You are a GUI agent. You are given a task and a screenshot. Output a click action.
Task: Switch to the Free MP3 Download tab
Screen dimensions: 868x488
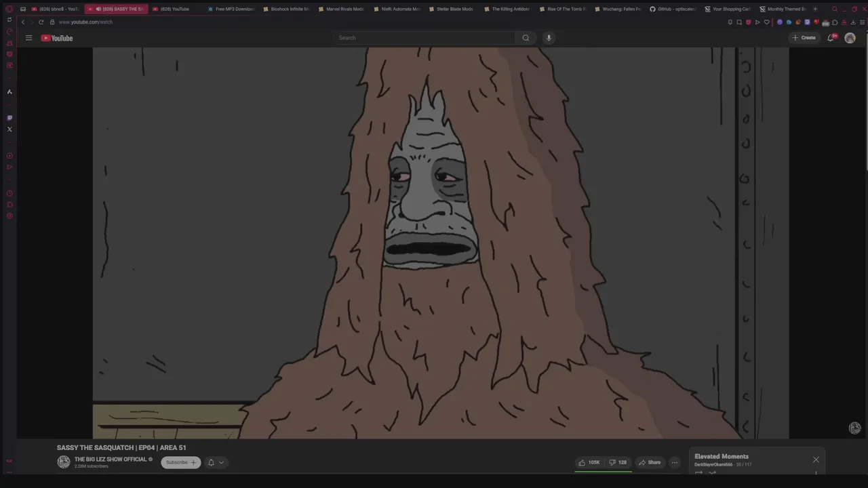(x=231, y=9)
